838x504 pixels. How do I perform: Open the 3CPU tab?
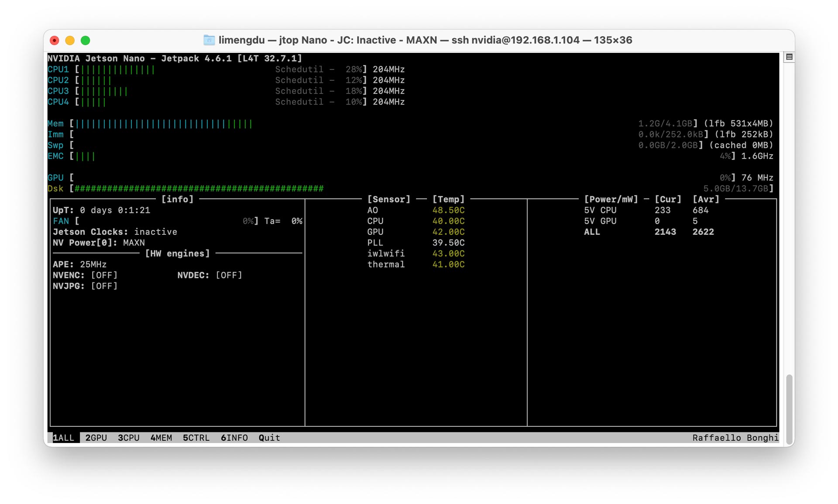pos(129,438)
